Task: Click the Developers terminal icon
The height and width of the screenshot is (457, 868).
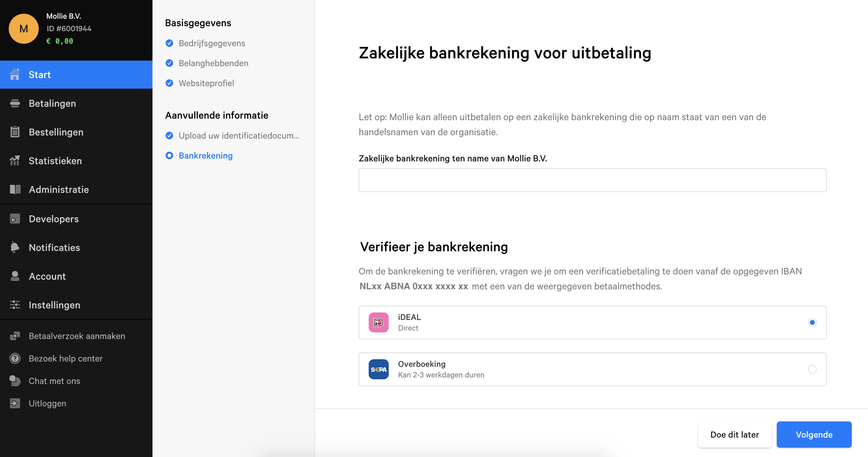Action: [15, 219]
